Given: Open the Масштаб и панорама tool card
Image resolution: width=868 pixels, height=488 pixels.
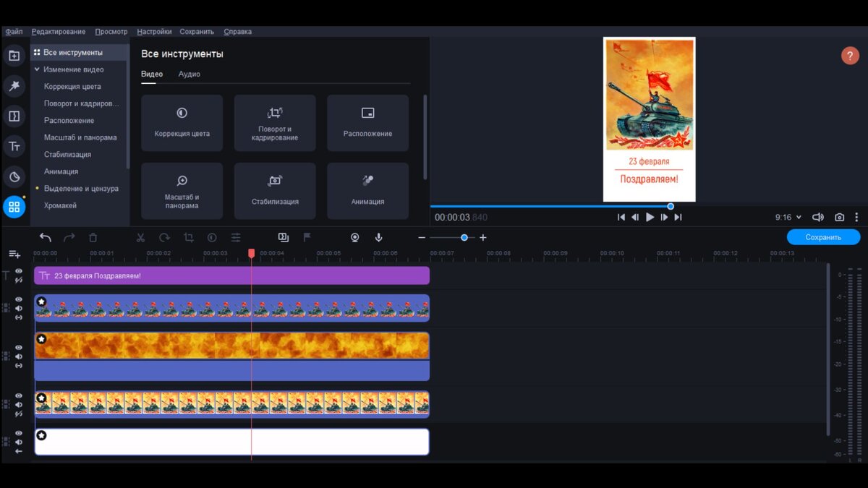Looking at the screenshot, I should (x=182, y=191).
